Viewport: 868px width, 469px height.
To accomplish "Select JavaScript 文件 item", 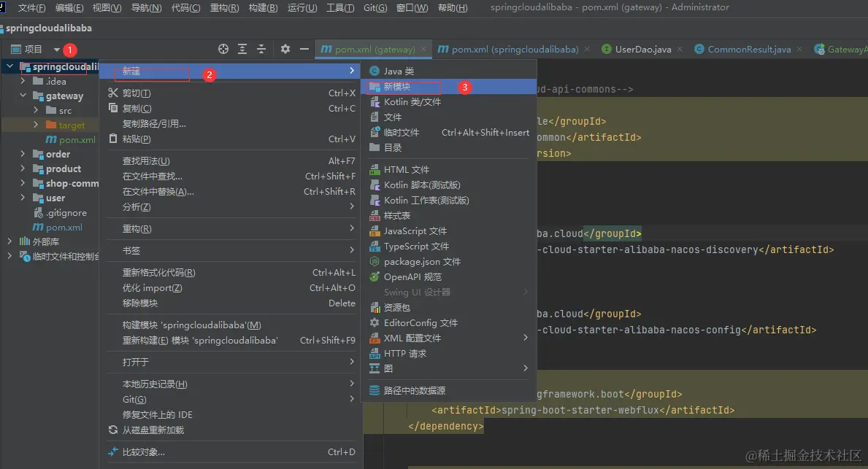I will point(448,231).
